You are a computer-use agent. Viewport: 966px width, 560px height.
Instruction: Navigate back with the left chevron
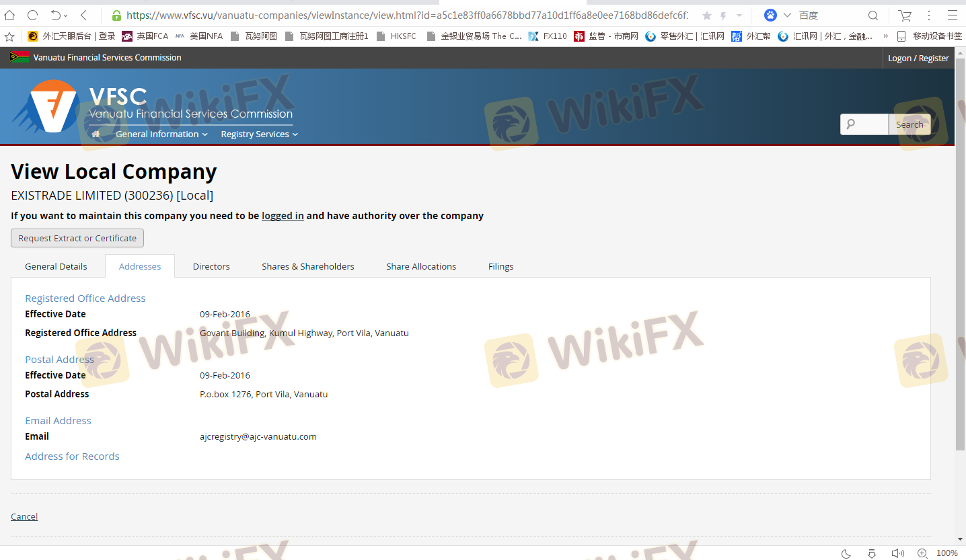click(x=83, y=15)
